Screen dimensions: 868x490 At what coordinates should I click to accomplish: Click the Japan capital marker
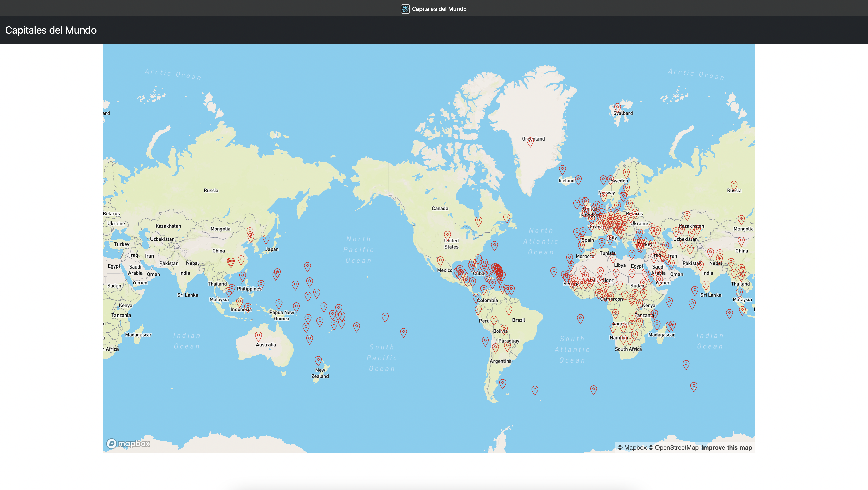tap(266, 239)
